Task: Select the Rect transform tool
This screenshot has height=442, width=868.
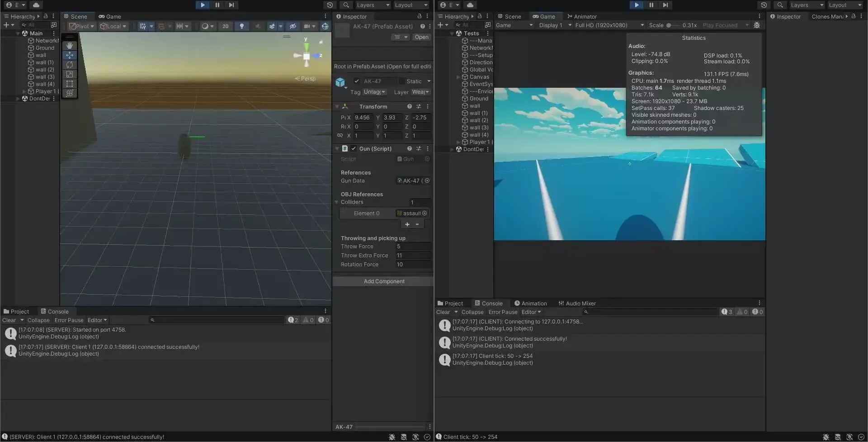Action: (x=70, y=84)
